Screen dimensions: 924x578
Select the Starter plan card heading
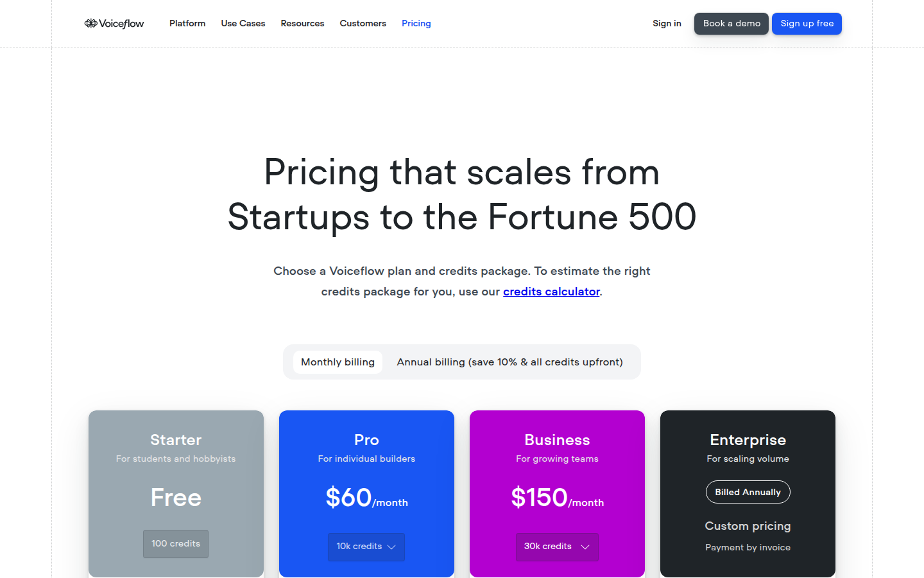click(176, 440)
